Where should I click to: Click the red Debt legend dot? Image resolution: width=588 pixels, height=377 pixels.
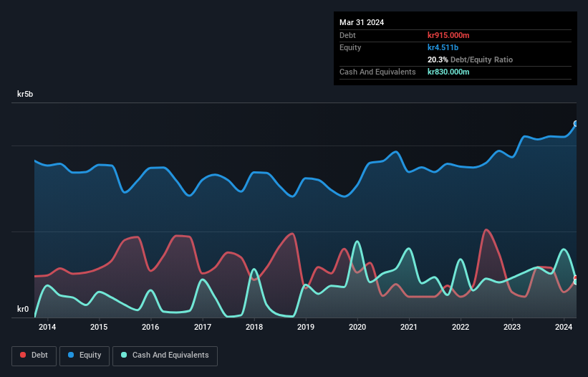[x=23, y=355]
